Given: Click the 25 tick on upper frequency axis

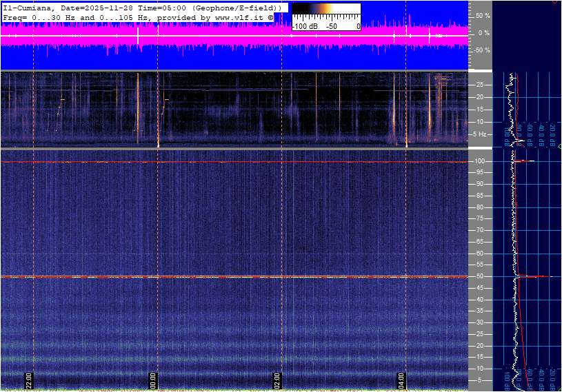Looking at the screenshot, I should (x=480, y=85).
